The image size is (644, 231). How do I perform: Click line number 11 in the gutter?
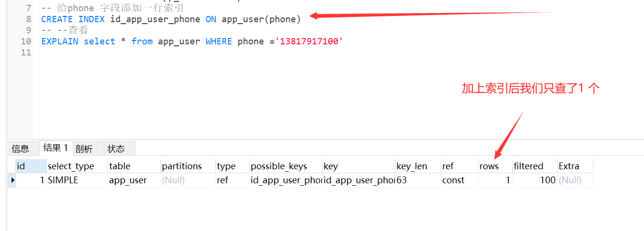pos(26,53)
